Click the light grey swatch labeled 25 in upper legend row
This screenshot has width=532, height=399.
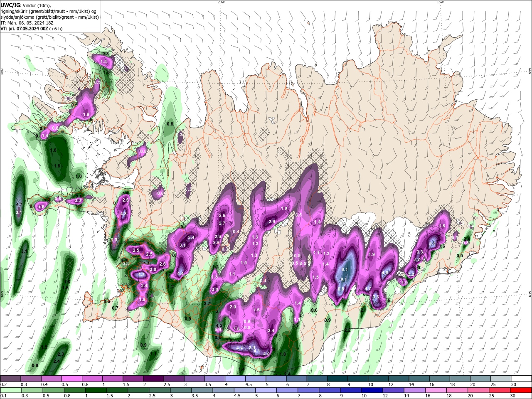click(x=501, y=379)
